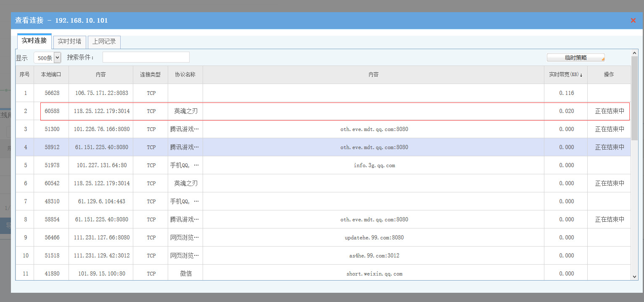The width and height of the screenshot is (644, 302).
Task: Click the 序号 column header
Action: click(25, 75)
